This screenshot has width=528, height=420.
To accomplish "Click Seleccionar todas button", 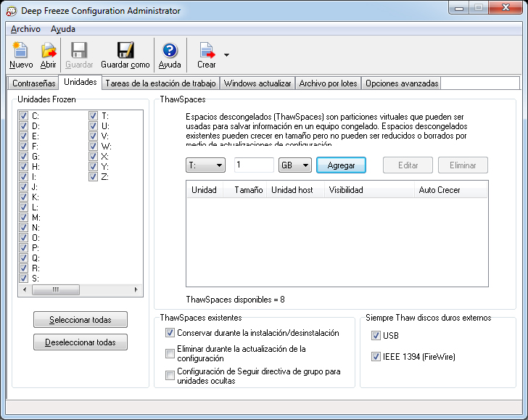I will [80, 320].
